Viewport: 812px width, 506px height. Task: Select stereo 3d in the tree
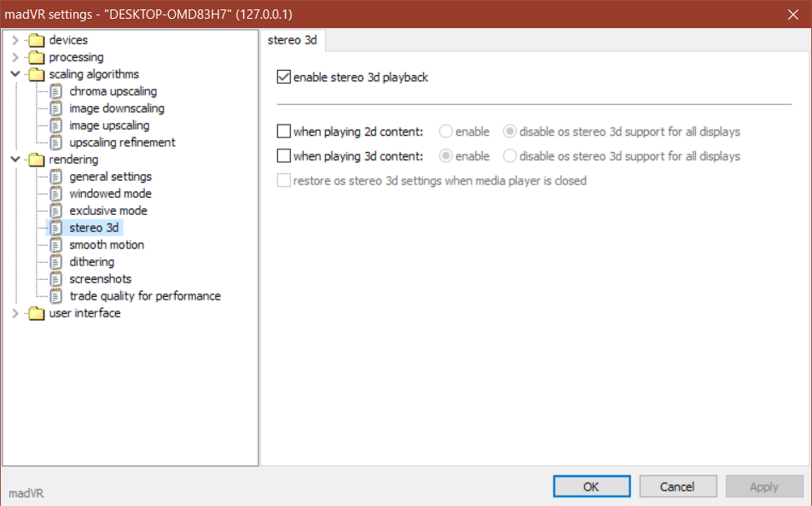click(x=94, y=228)
